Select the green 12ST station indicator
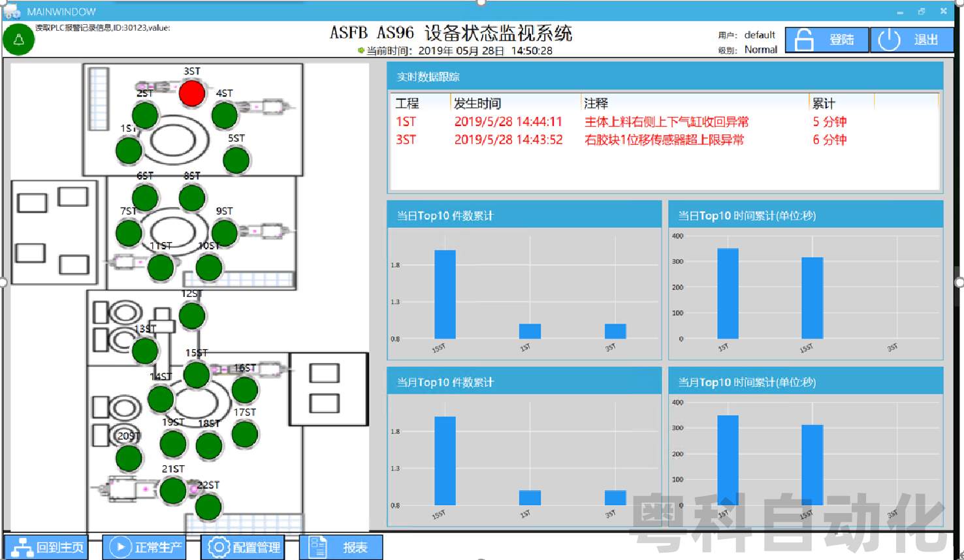 coord(192,316)
